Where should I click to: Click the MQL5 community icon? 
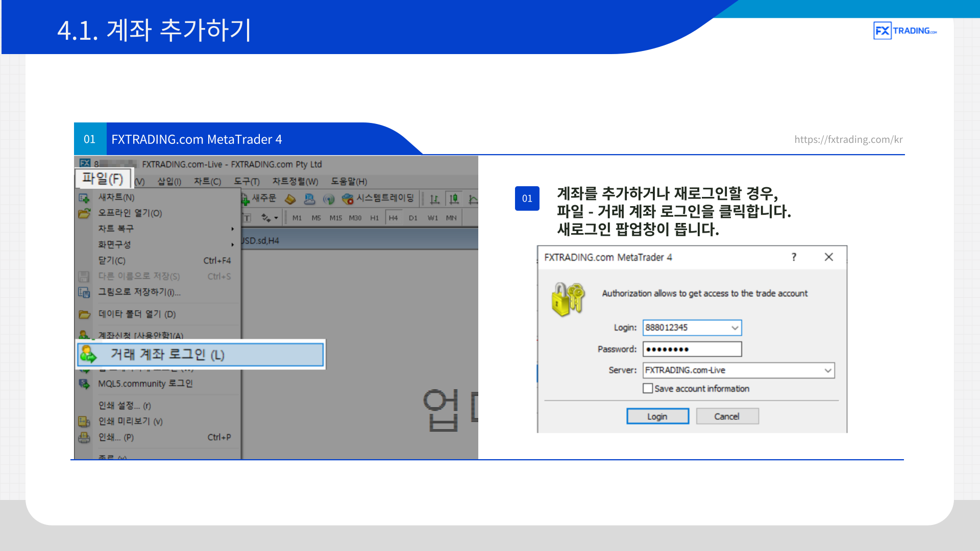84,384
